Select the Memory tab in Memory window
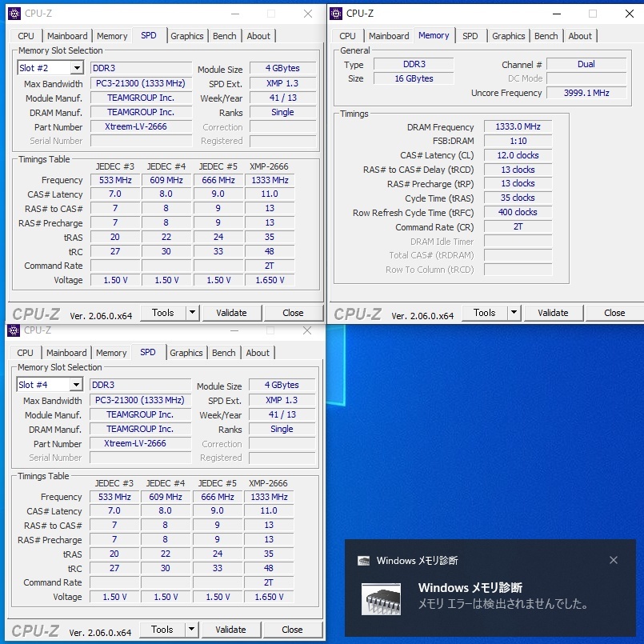Image resolution: width=644 pixels, height=644 pixels. pyautogui.click(x=434, y=35)
